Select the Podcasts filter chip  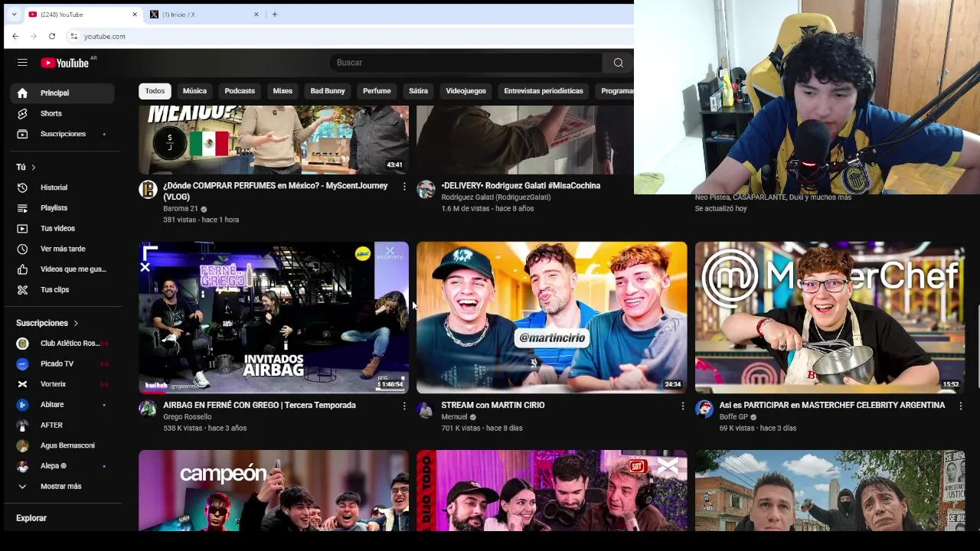[240, 91]
